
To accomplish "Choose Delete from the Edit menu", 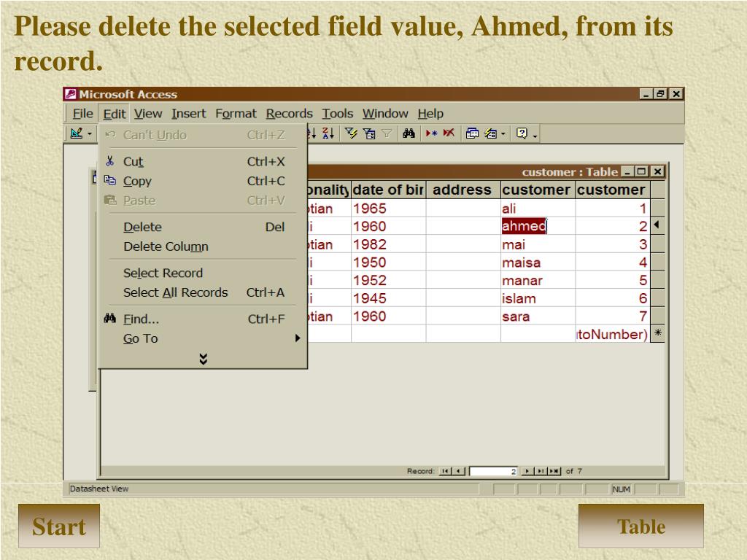I will [203, 227].
